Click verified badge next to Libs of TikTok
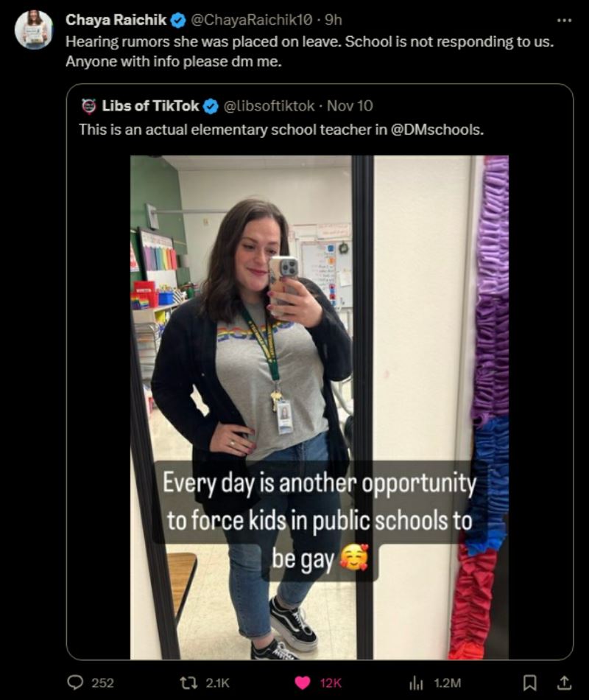The width and height of the screenshot is (589, 700). point(210,106)
